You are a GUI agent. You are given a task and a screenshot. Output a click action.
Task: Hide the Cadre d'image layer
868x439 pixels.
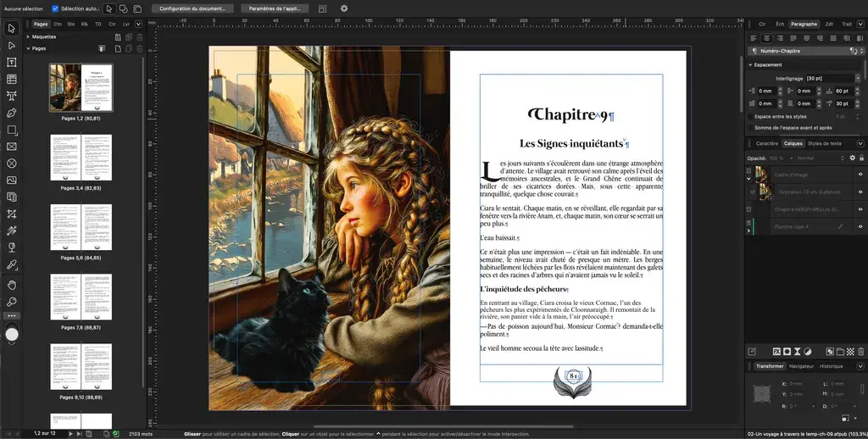tap(860, 173)
